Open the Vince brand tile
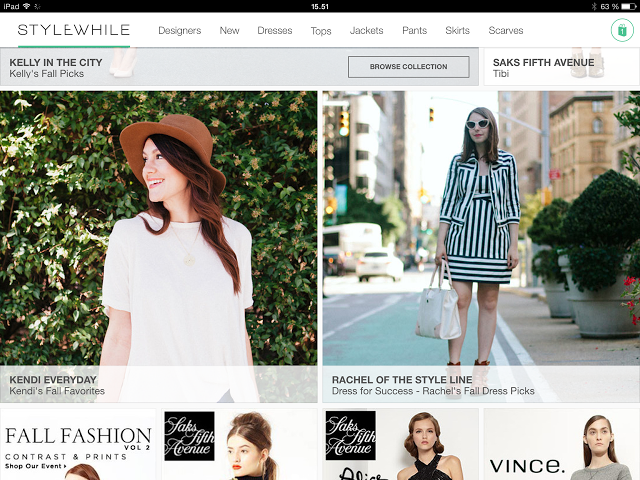 click(x=561, y=444)
